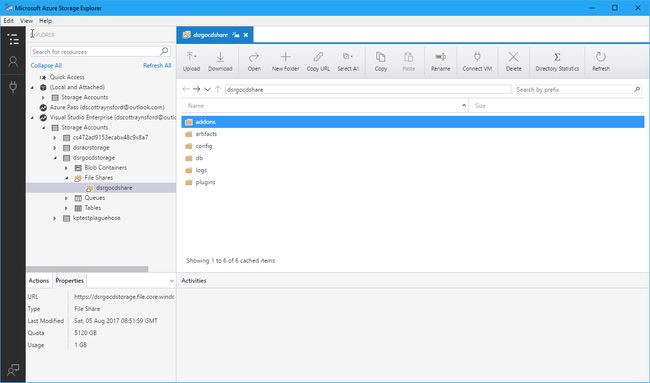This screenshot has height=383, width=650.
Task: Expand the dsracrstorage account
Action: coord(55,148)
